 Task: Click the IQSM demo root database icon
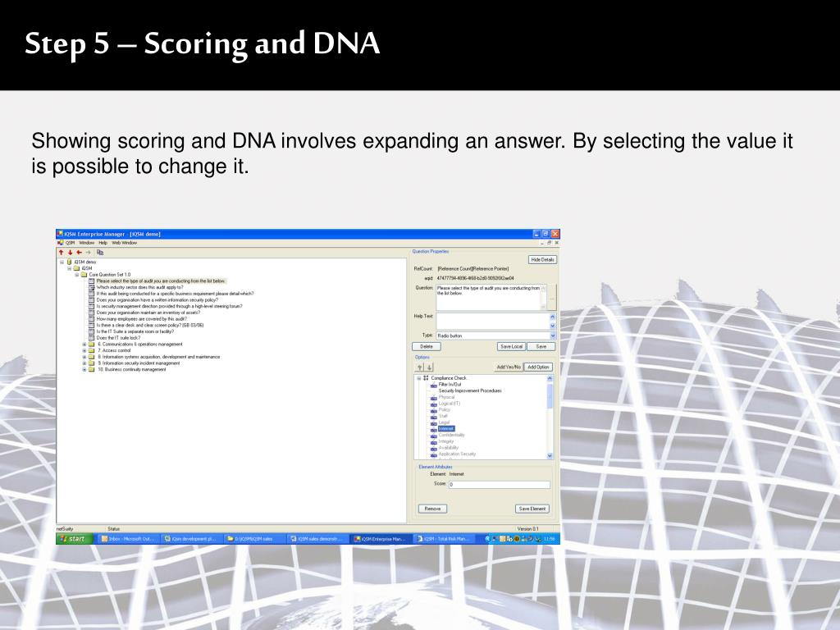[69, 262]
